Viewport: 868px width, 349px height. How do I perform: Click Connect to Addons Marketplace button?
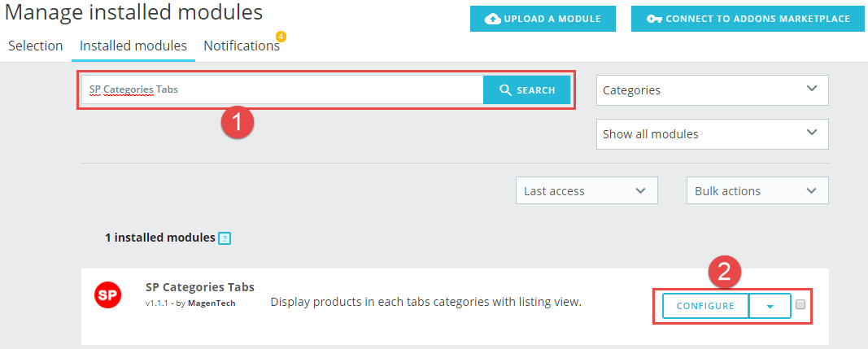747,19
